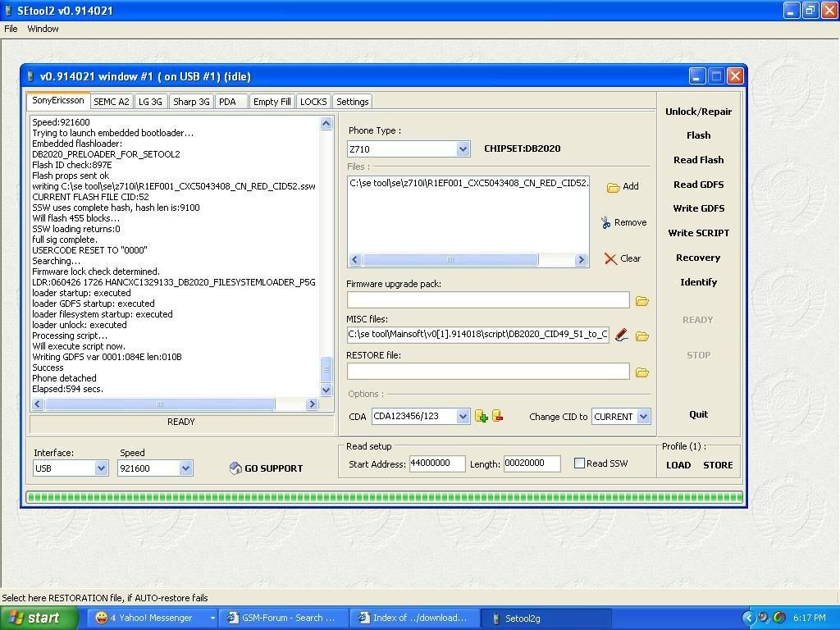Viewport: 840px width, 630px height.
Task: Click the Recovery button
Action: click(x=699, y=258)
